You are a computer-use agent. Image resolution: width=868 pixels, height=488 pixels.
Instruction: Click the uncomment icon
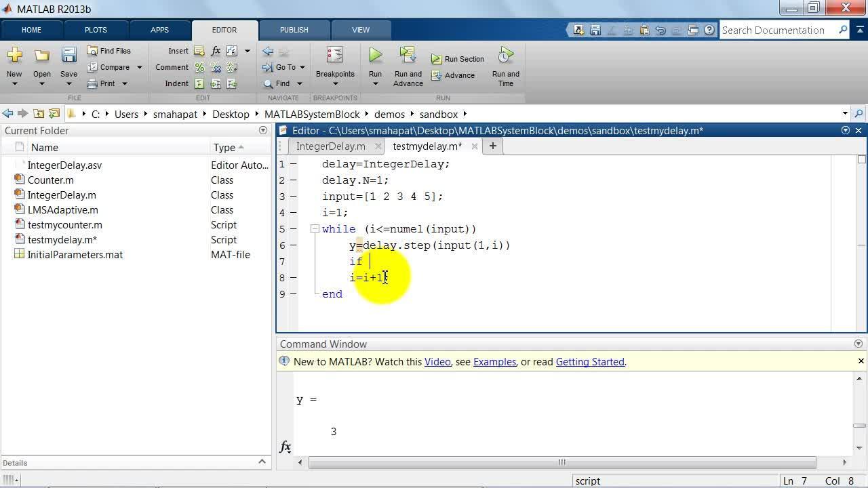pos(216,67)
